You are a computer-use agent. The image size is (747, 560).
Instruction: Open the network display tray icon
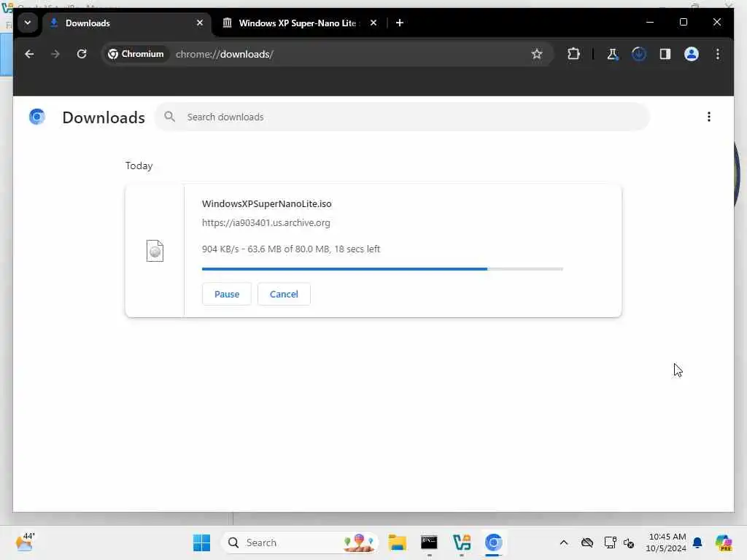610,542
